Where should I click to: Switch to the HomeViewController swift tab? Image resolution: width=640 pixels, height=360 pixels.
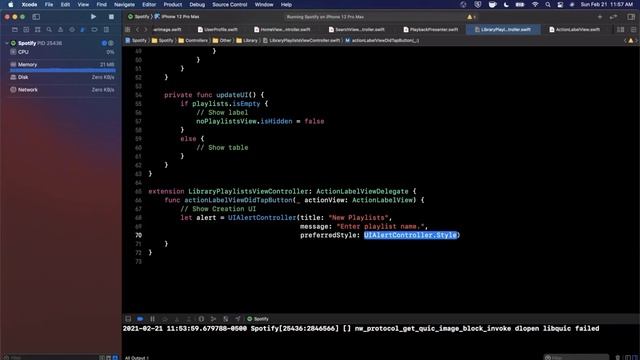[x=282, y=29]
